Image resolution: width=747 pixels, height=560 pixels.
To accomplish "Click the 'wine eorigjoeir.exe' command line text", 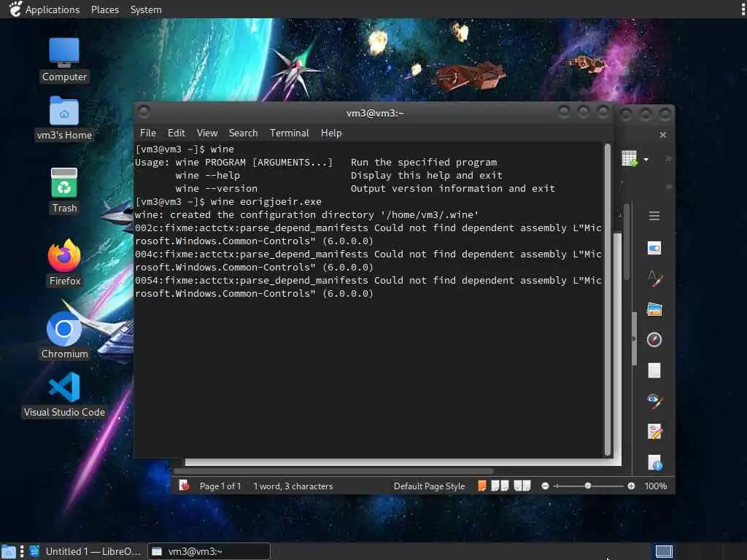I will pos(266,201).
